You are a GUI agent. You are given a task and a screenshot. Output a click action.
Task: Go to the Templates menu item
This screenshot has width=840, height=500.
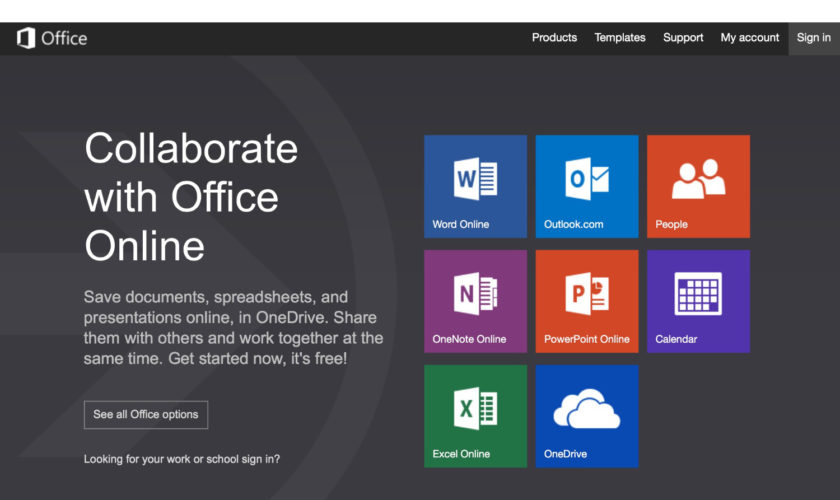[620, 38]
